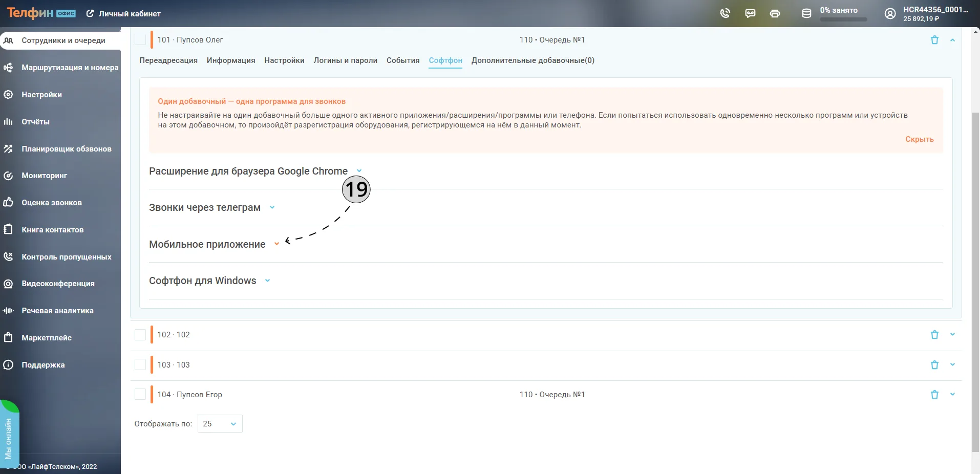Switch to the Переадресация tab
Viewport: 980px width, 474px height.
coord(168,60)
